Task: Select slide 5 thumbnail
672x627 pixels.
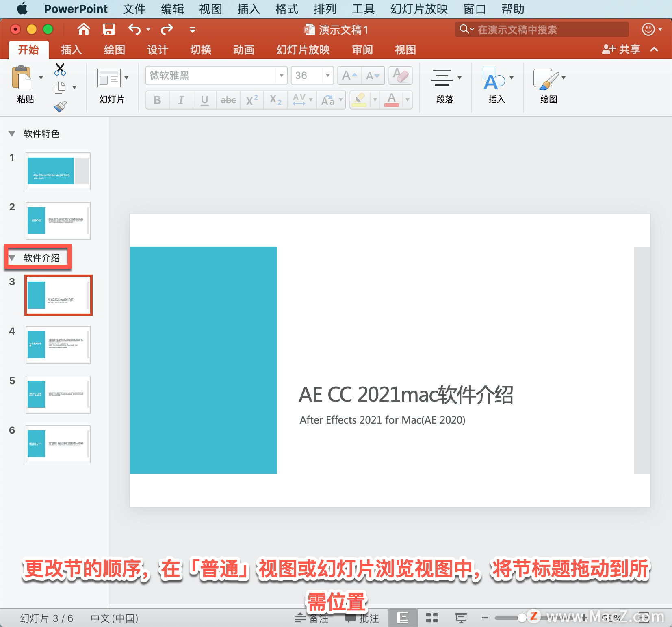Action: click(58, 395)
